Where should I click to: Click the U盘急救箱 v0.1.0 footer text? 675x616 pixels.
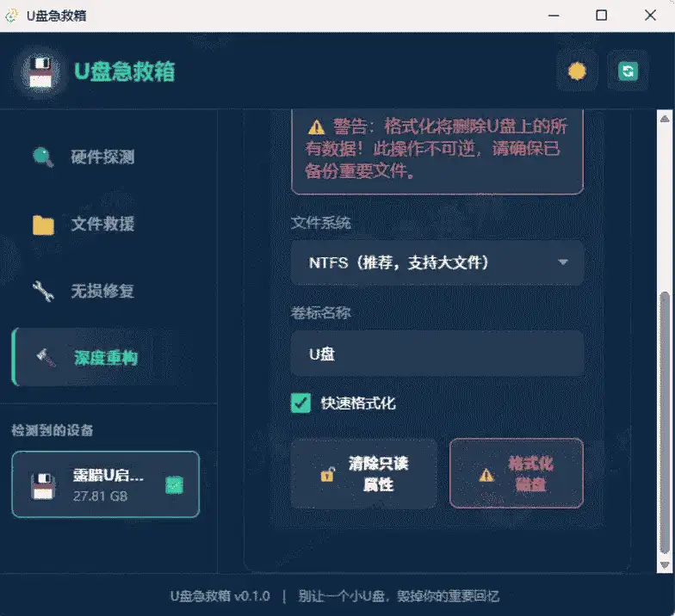click(220, 596)
